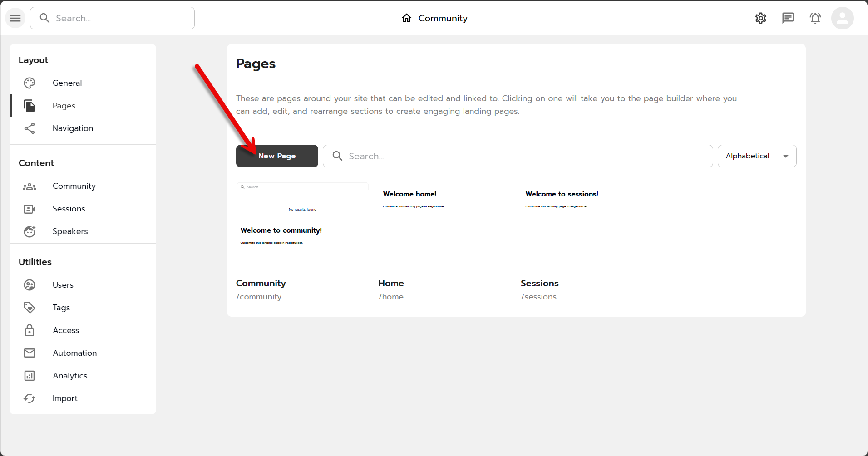Expand the Alphabetical sort dropdown
Screen dimensions: 868x456
[x=757, y=156]
